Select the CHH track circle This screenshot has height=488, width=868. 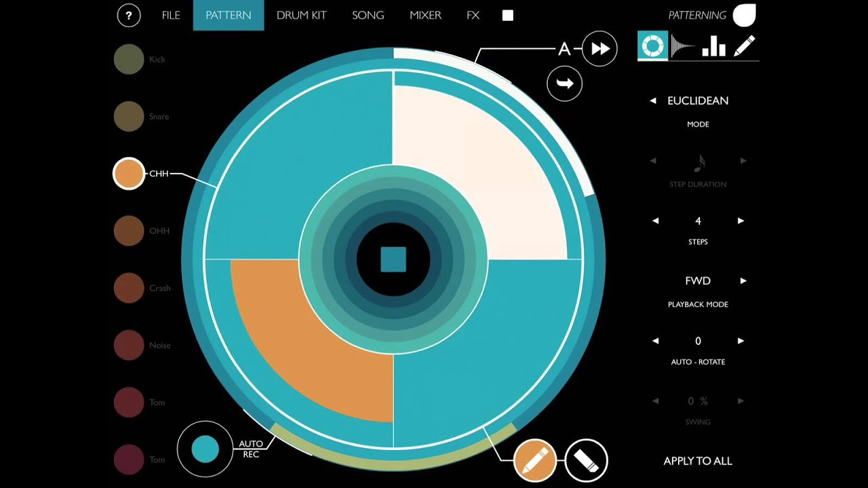[129, 174]
